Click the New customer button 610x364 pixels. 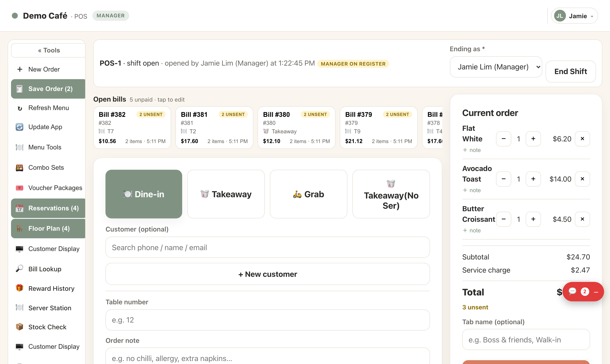(268, 274)
